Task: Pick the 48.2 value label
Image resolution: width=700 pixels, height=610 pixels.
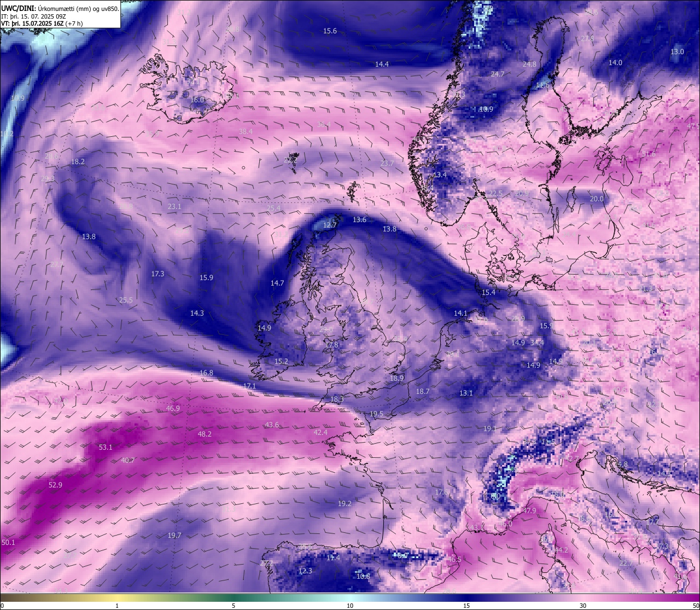Action: click(x=205, y=434)
